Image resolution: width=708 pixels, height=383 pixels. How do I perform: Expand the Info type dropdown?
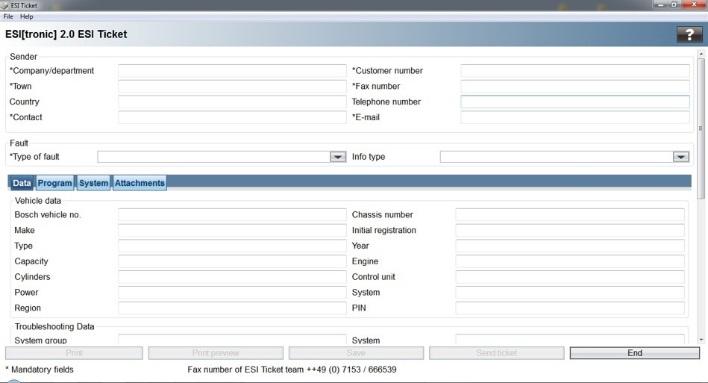(x=681, y=157)
